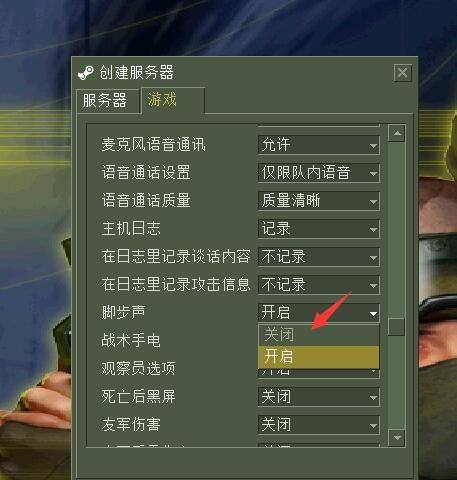Expand the 语音通话设置 dropdown
Image resolution: width=457 pixels, height=480 pixels.
click(x=319, y=173)
